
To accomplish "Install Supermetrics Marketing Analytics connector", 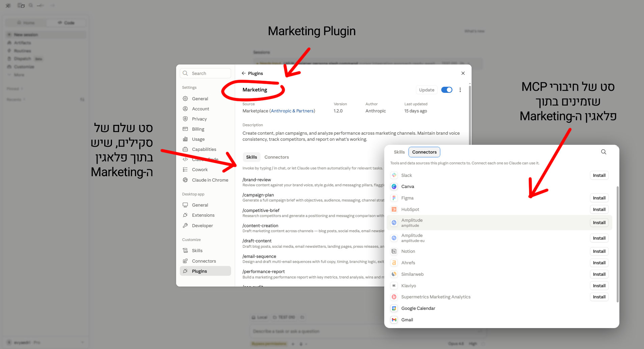I will 599,297.
